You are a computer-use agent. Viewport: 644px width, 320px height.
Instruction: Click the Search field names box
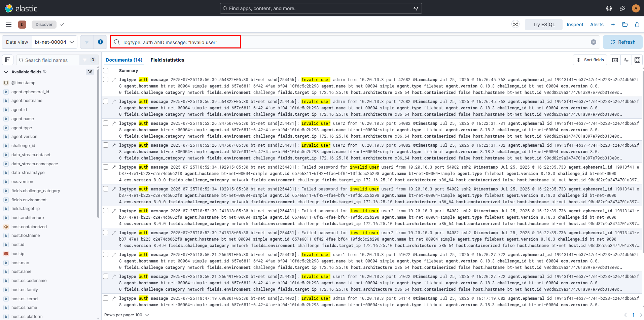tap(48, 60)
